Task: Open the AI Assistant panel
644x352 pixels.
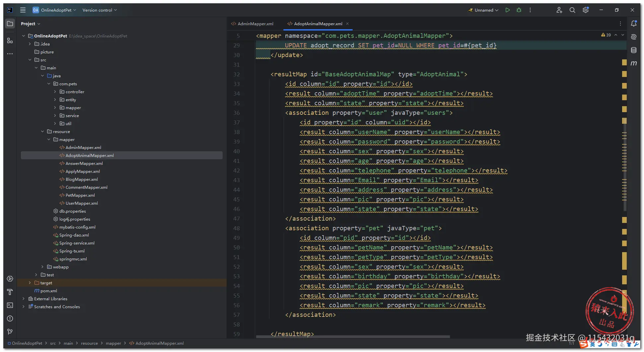Action: [634, 37]
